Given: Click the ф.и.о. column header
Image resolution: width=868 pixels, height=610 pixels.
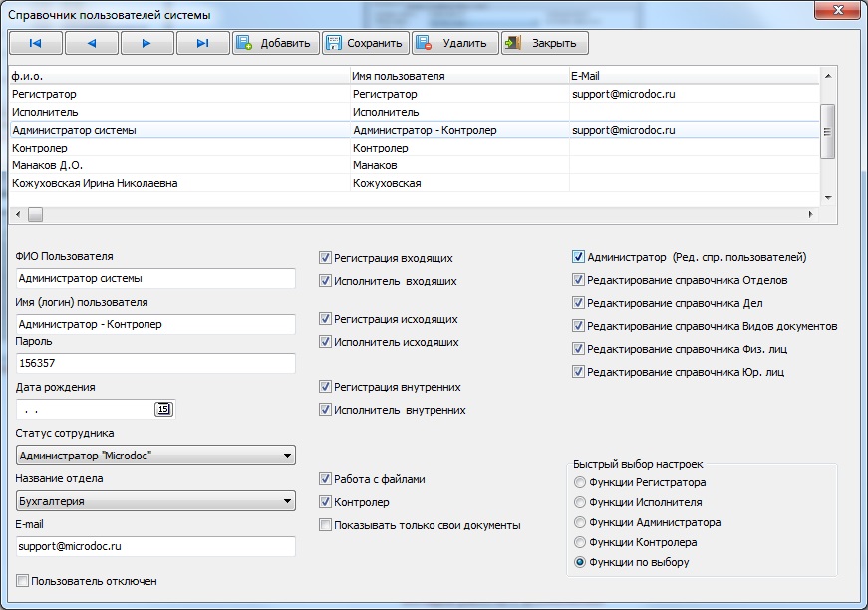Looking at the screenshot, I should coord(180,76).
